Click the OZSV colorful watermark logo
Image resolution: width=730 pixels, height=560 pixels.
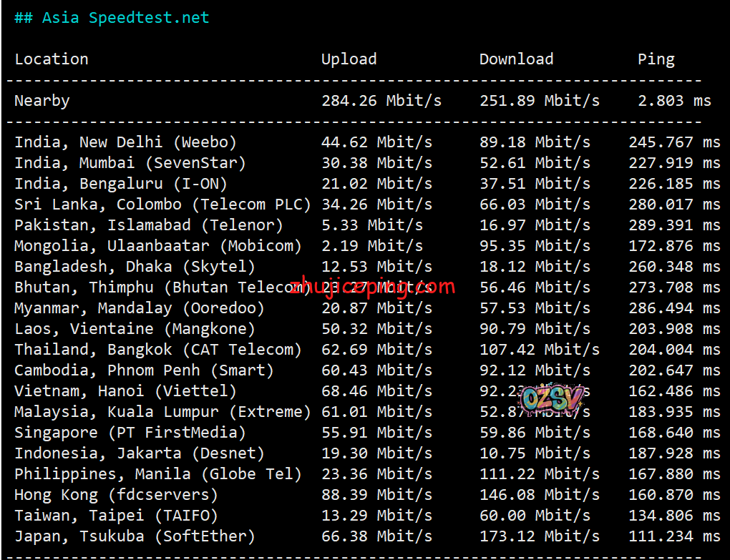coord(553,400)
